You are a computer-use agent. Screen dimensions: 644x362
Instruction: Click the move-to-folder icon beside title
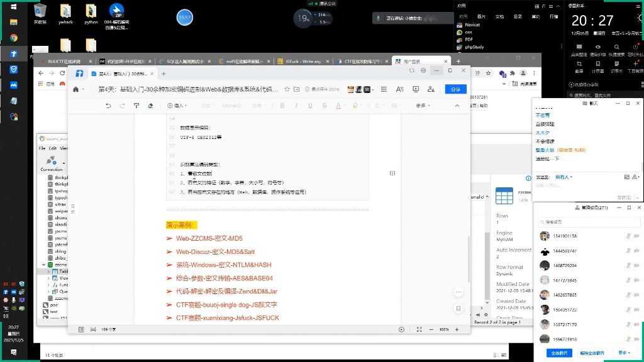tap(297, 89)
